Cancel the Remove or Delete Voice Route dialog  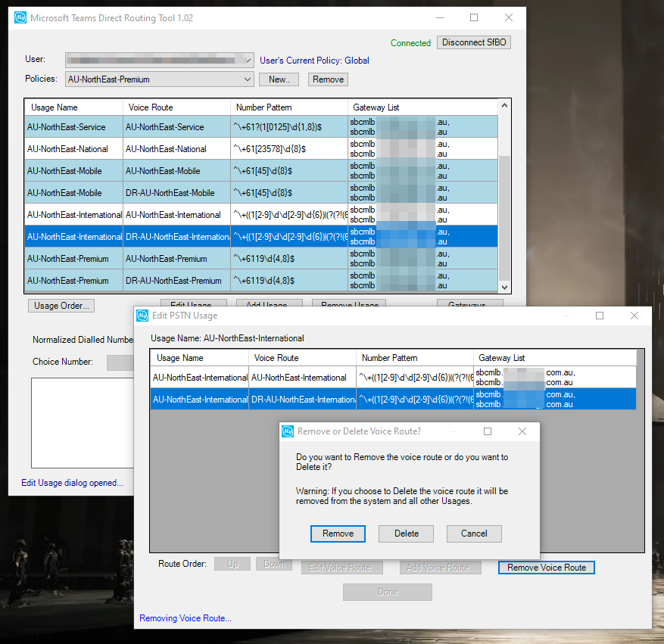pyautogui.click(x=474, y=534)
